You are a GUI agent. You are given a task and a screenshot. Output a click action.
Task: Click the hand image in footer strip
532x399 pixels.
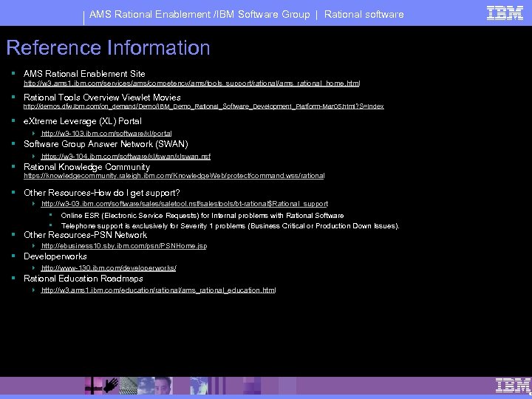[x=111, y=386]
